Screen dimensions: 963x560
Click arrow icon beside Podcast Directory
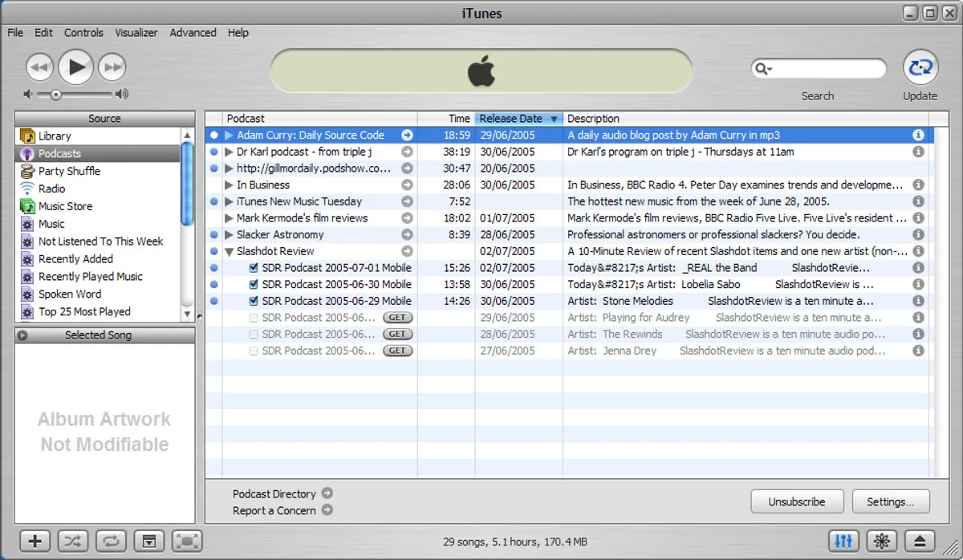point(327,493)
